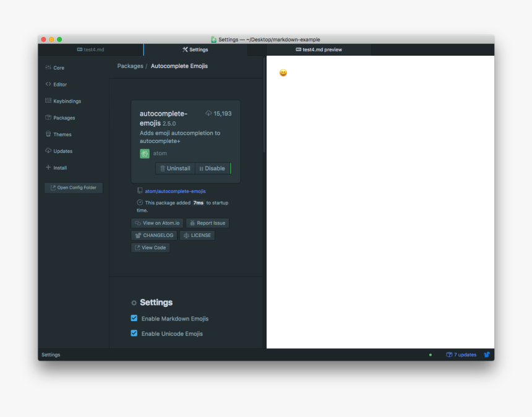
Task: Click the green dot status indicator
Action: point(431,355)
